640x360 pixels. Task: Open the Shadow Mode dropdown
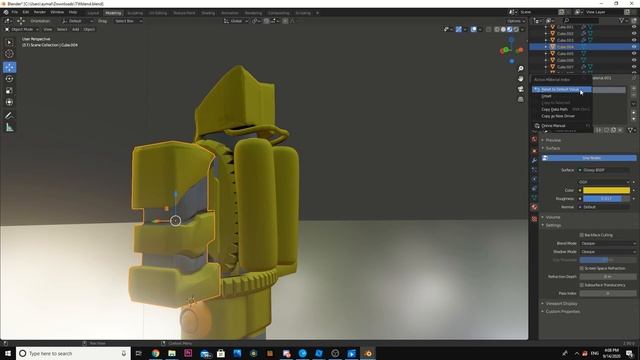608,252
